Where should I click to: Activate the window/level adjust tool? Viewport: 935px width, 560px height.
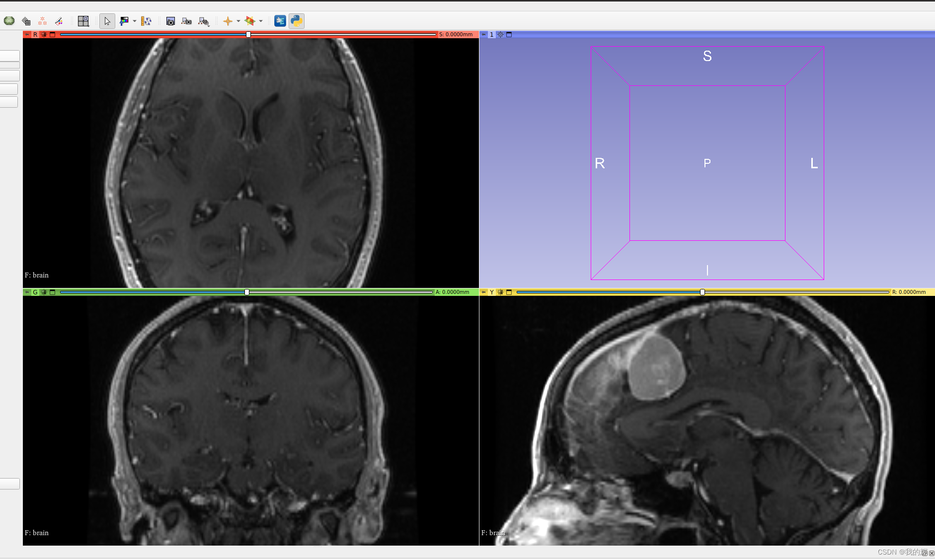124,21
